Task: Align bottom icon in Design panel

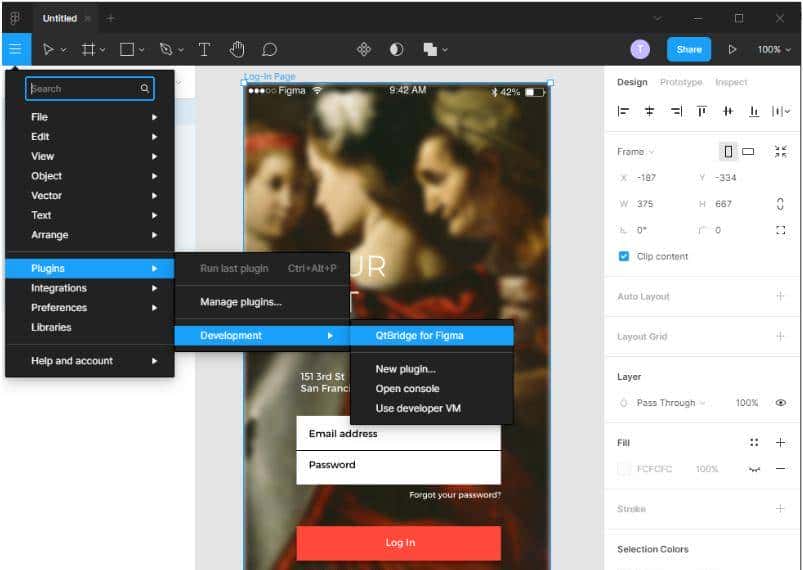Action: coord(754,111)
